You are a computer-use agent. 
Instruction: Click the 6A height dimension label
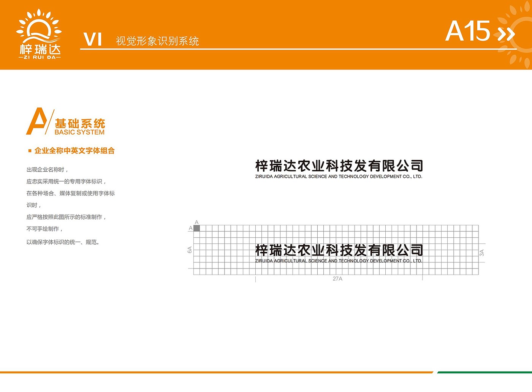(190, 250)
